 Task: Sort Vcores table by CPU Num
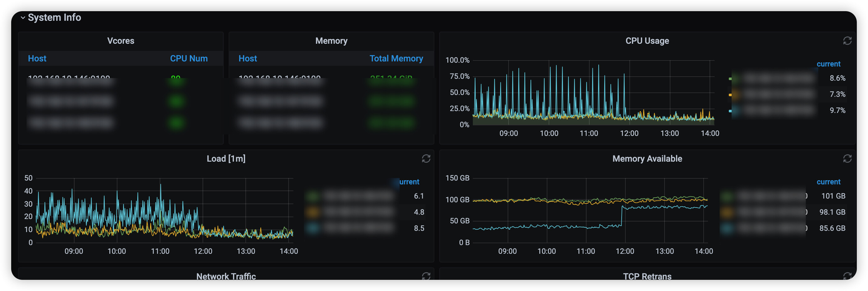pyautogui.click(x=189, y=59)
